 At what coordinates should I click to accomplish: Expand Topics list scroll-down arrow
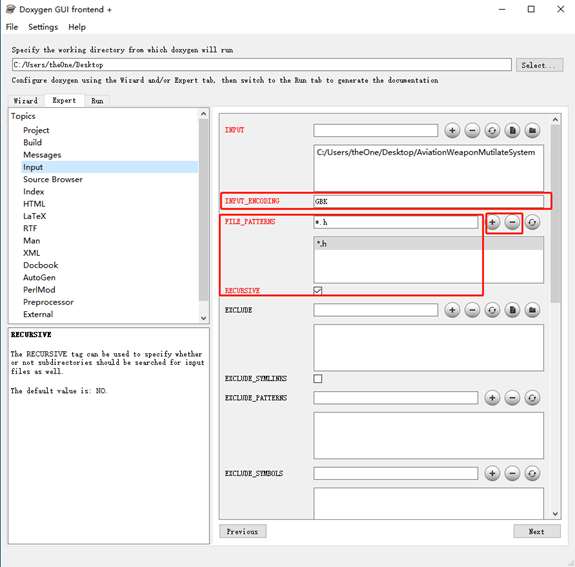[x=204, y=318]
